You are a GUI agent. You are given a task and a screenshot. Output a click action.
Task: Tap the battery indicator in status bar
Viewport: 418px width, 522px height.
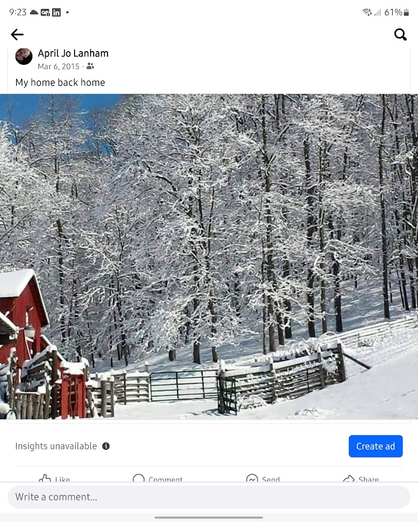pyautogui.click(x=406, y=13)
